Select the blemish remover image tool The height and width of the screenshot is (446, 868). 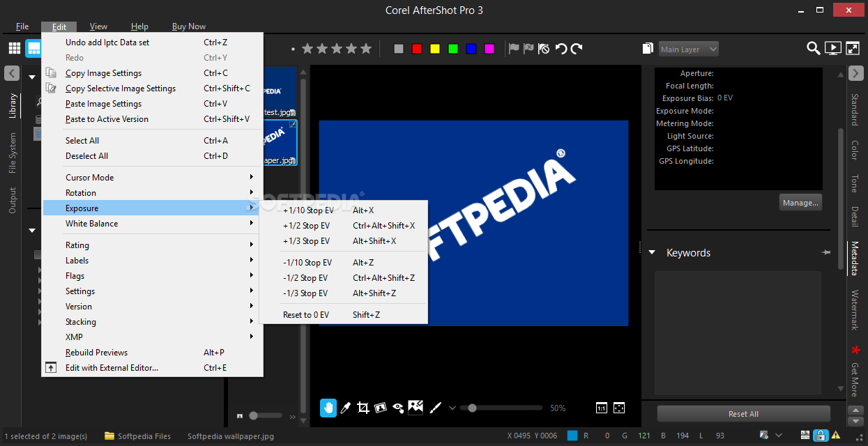pyautogui.click(x=416, y=407)
